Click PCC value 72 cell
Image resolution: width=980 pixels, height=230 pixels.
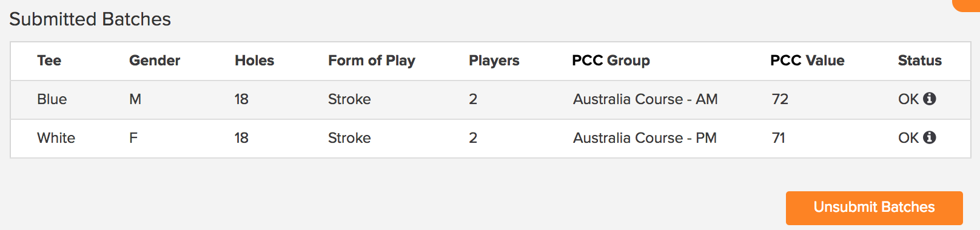click(x=780, y=99)
